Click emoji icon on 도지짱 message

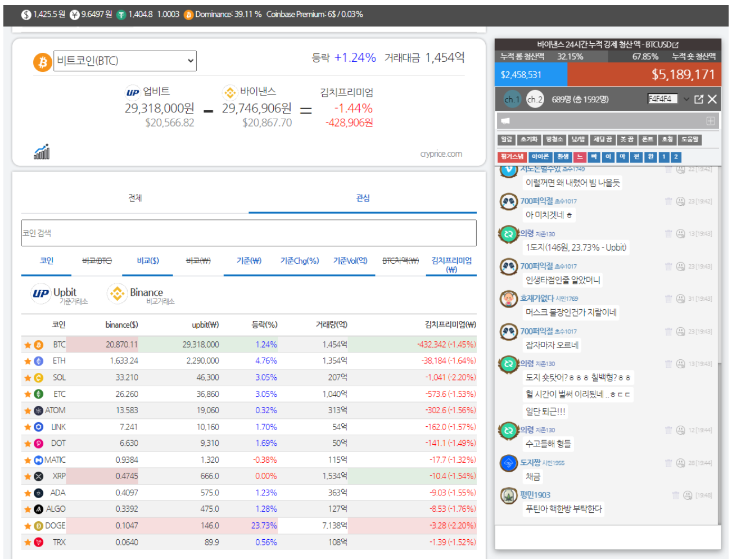coord(680,463)
